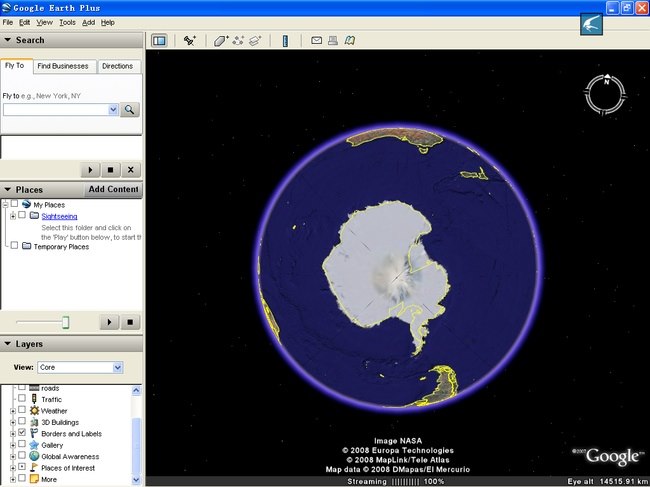Enable the 3D Buildings checkbox
650x487 pixels.
(22, 421)
